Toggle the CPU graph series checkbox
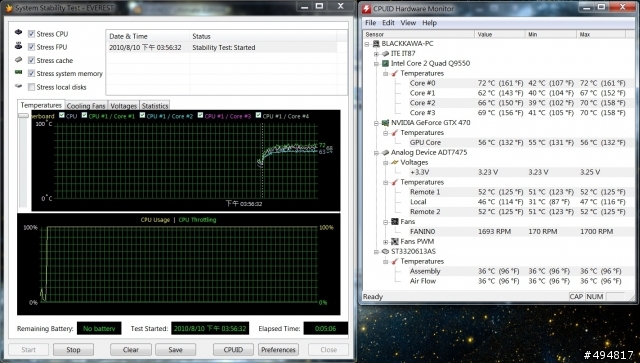 [62, 116]
